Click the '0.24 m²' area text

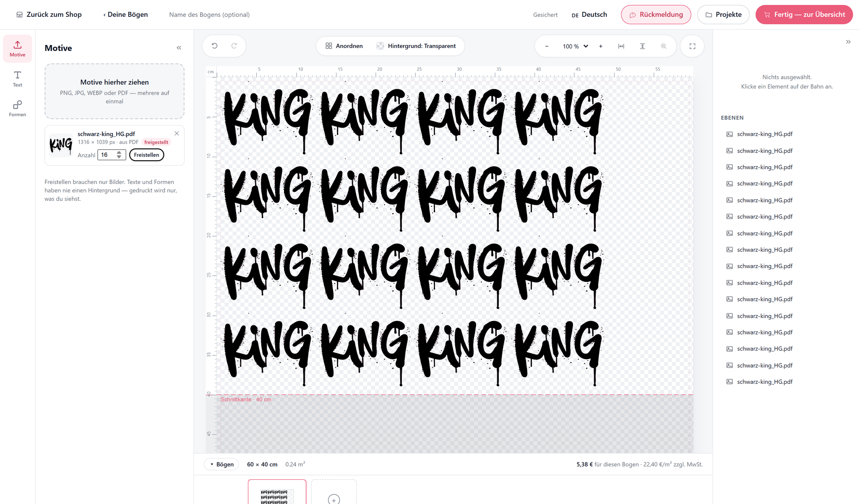[x=295, y=464]
